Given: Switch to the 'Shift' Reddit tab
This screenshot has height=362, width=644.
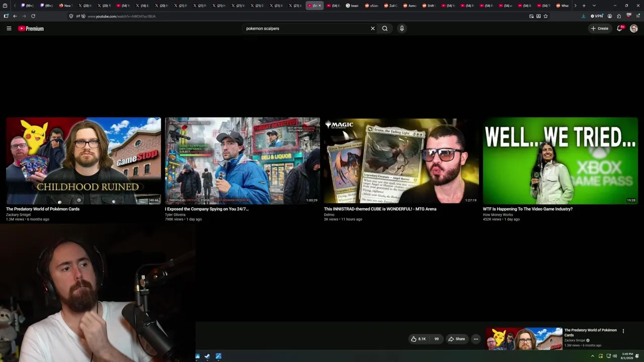Looking at the screenshot, I should (x=429, y=6).
